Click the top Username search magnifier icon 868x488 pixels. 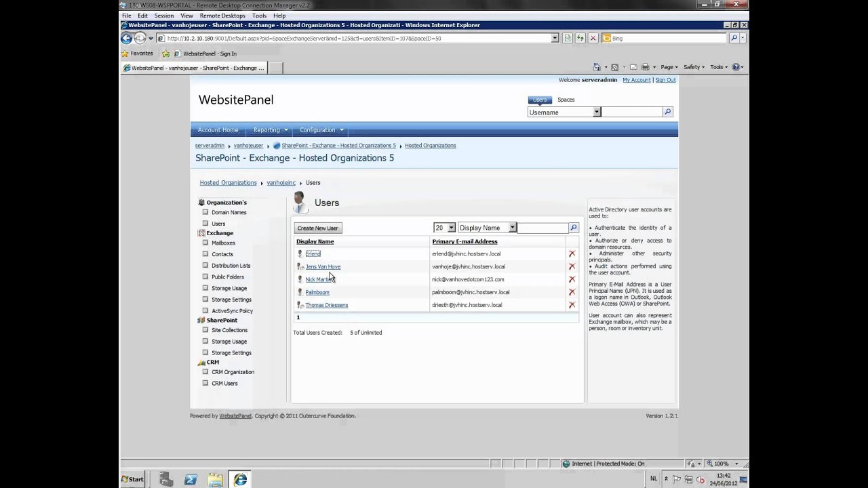pos(667,112)
